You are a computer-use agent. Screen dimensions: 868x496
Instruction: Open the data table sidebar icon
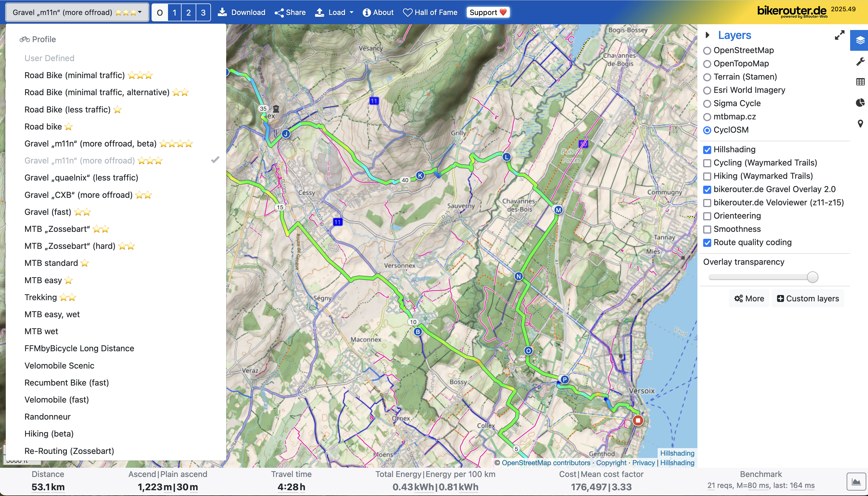860,82
